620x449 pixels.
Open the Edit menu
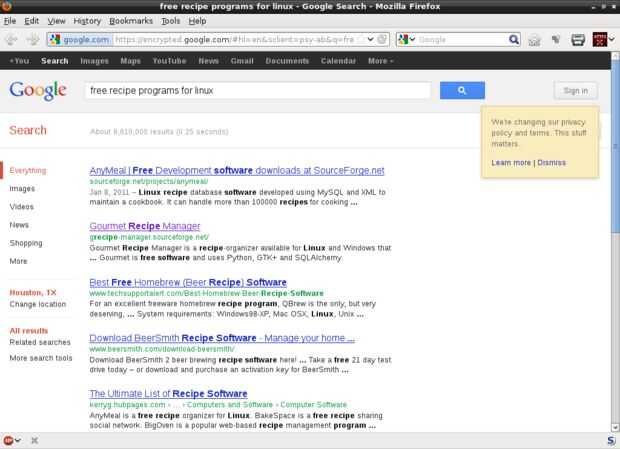[31, 21]
